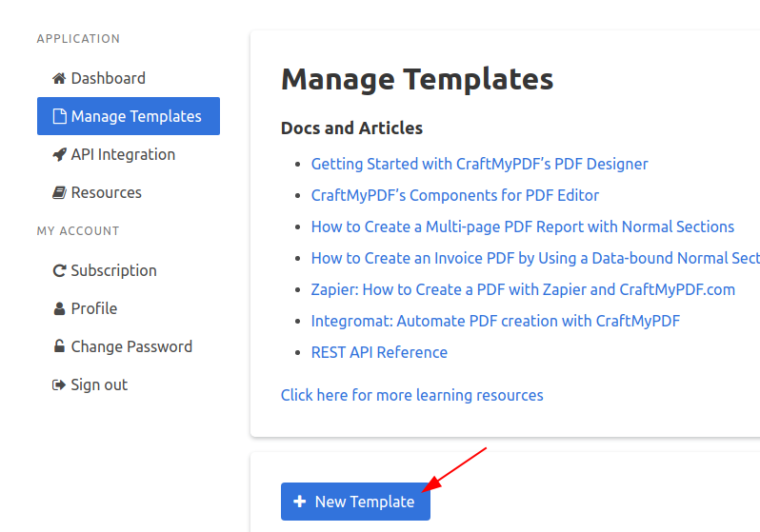Open CraftMyPDF's Components for PDF Editor link

pyautogui.click(x=454, y=195)
